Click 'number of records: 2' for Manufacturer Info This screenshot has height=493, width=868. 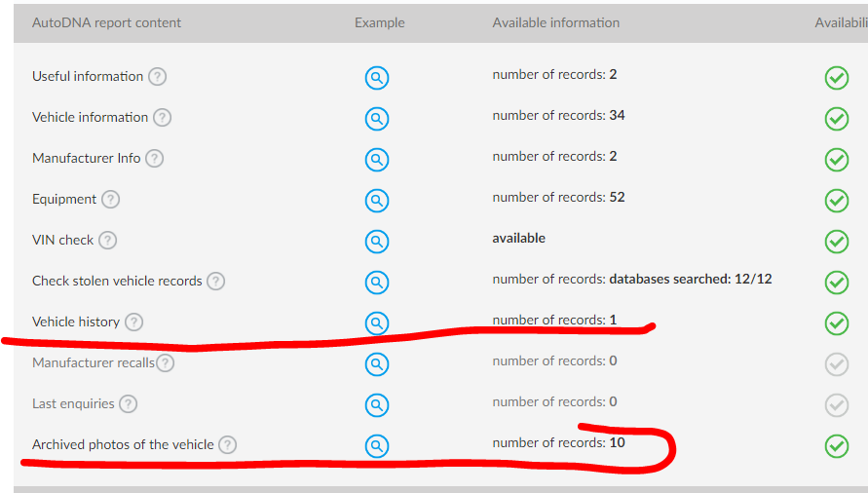(554, 156)
